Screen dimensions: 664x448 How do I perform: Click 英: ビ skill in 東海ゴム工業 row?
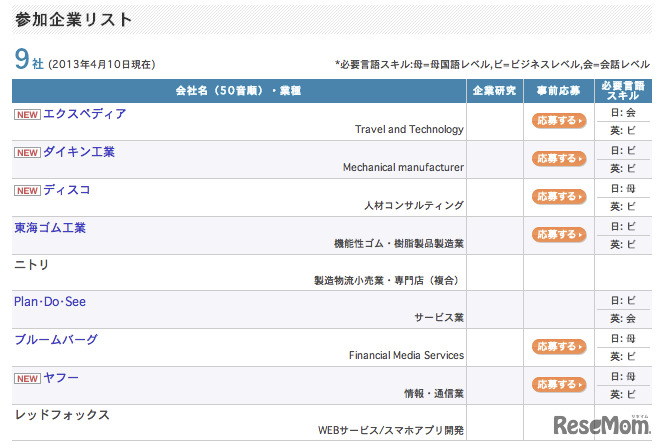tap(623, 244)
